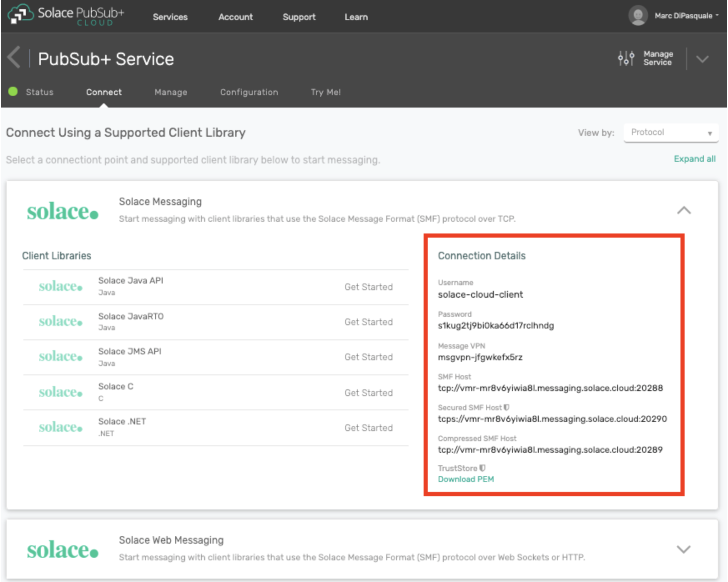Click Get Started for Solace .NET

pos(369,428)
